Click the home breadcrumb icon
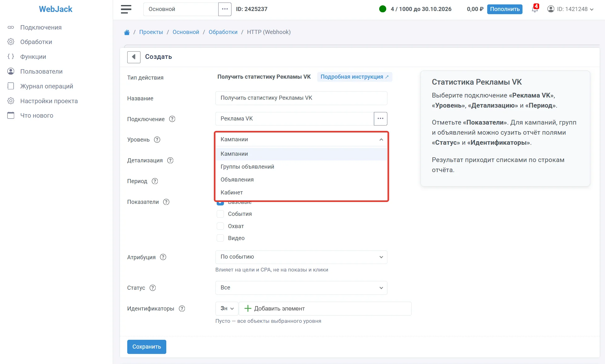The image size is (605, 364). 127,32
